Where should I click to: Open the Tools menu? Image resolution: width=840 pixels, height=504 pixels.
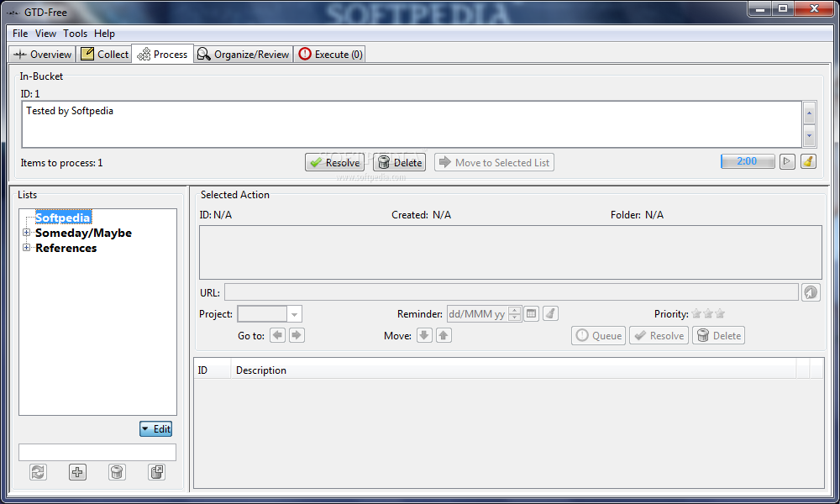click(x=75, y=34)
